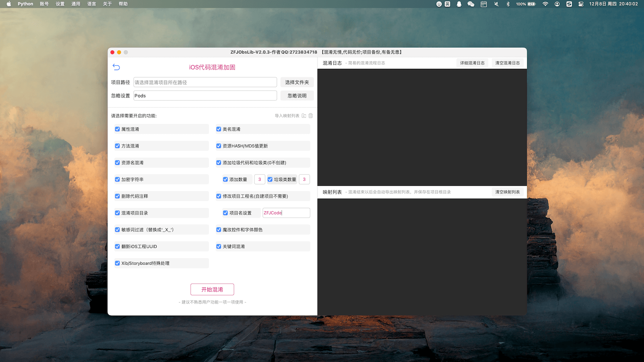Viewport: 644px width, 362px height.
Task: Open the 帮助 menu in menu bar
Action: 123,4
